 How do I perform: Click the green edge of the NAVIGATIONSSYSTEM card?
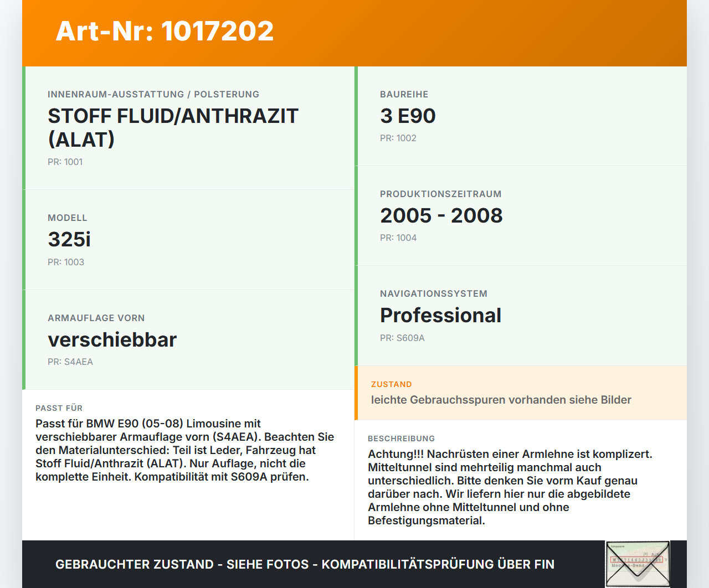(x=356, y=314)
